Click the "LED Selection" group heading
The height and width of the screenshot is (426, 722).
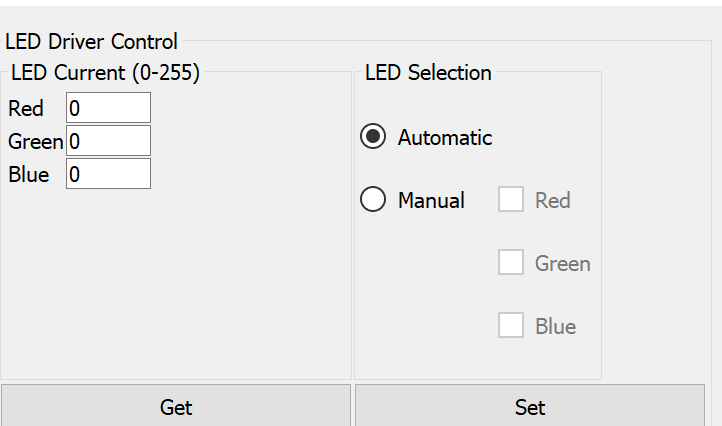pos(428,73)
